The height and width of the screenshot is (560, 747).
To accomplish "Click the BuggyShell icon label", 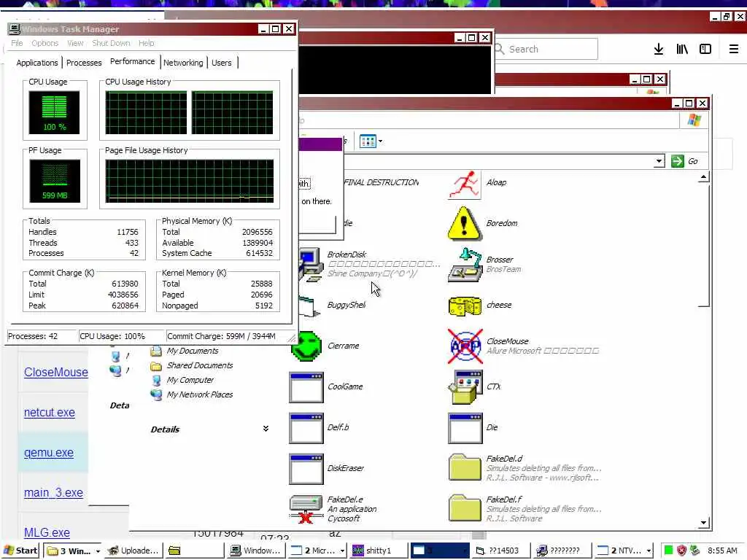I will pos(347,306).
